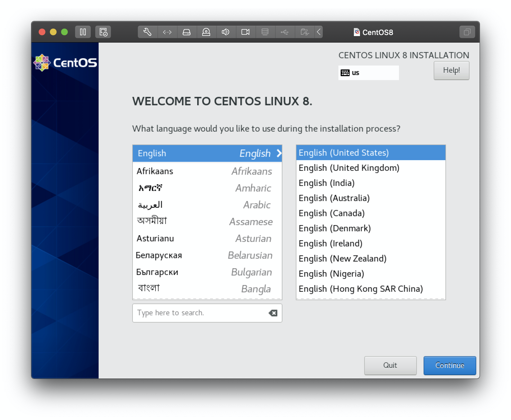The image size is (511, 420).
Task: Select Asturianu language
Action: (207, 238)
